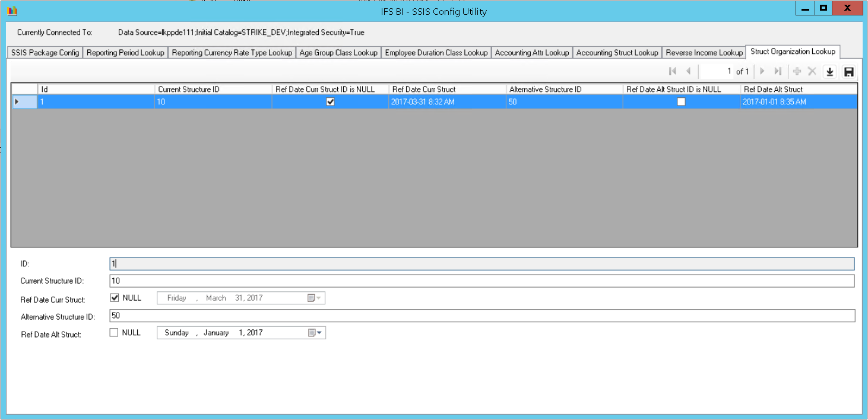Click the delete record X icon
The height and width of the screenshot is (420, 868).
812,72
